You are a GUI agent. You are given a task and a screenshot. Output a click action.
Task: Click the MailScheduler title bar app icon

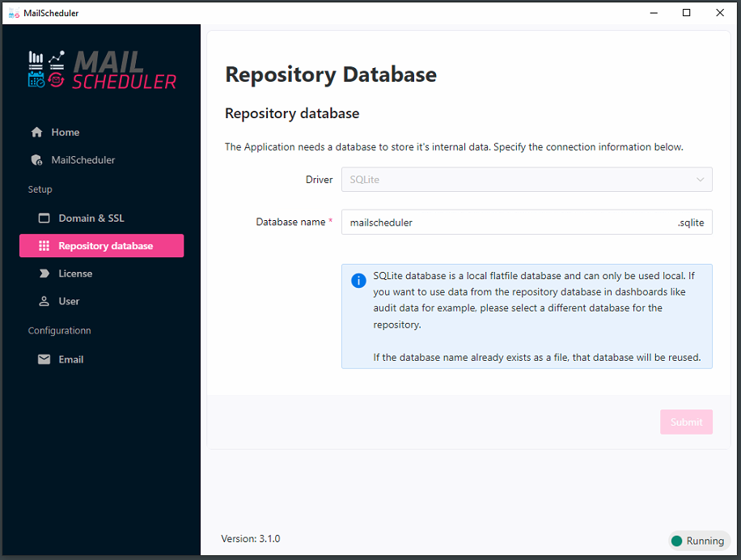tap(15, 13)
